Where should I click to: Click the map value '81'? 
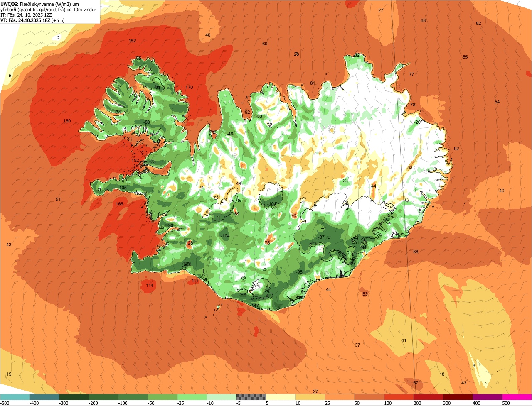click(x=313, y=83)
